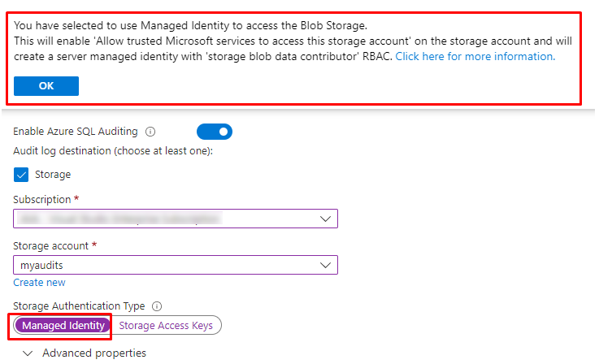The width and height of the screenshot is (599, 364).
Task: Open the Storage account dropdown showing myaudits
Action: (x=175, y=266)
